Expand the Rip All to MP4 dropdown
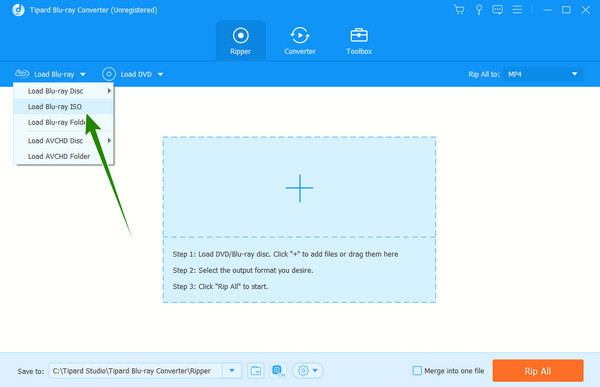 coord(543,74)
